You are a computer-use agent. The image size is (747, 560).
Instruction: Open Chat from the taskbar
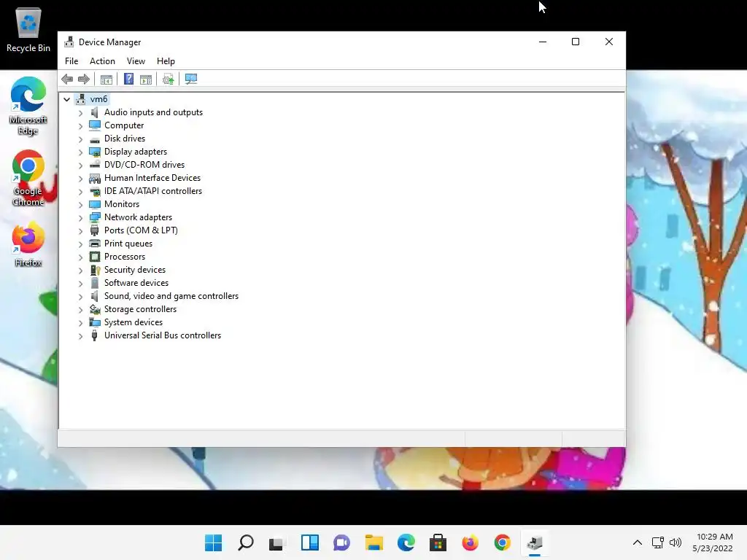(341, 542)
